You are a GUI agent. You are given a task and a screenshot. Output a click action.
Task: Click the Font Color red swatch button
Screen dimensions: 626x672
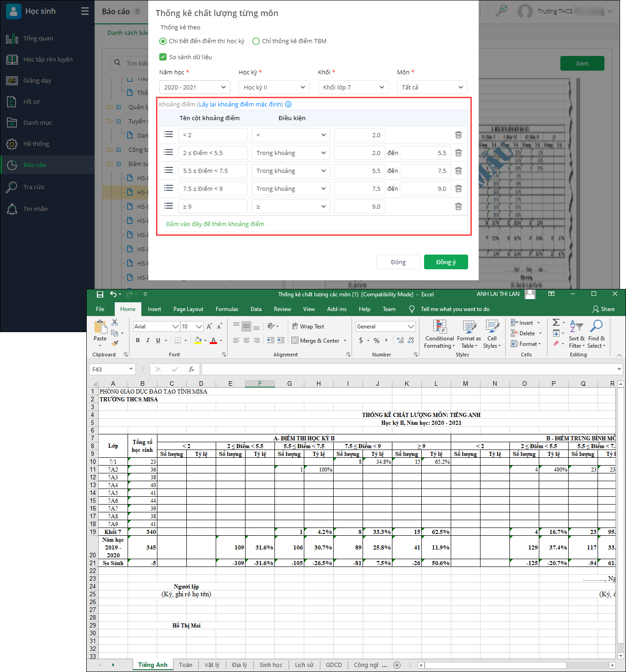coord(213,340)
